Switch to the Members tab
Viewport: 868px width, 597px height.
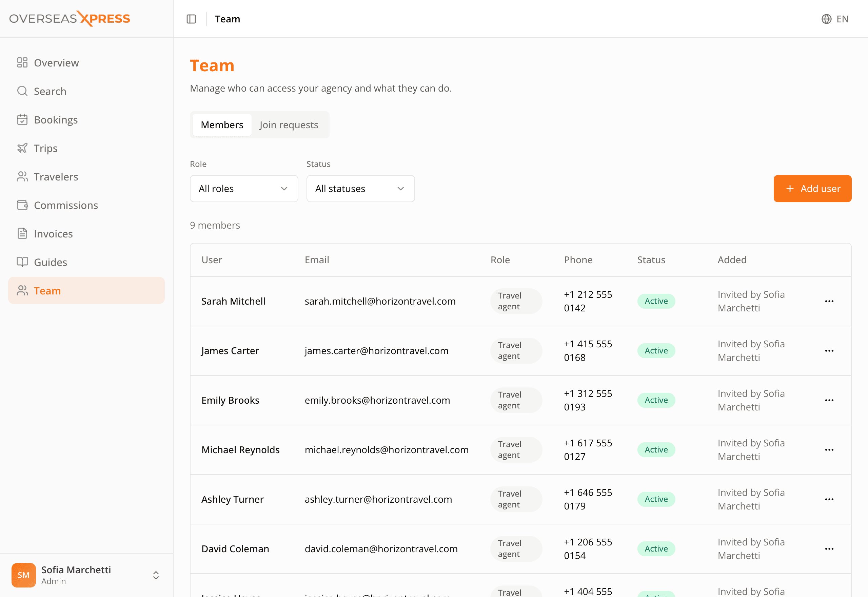[x=222, y=125]
